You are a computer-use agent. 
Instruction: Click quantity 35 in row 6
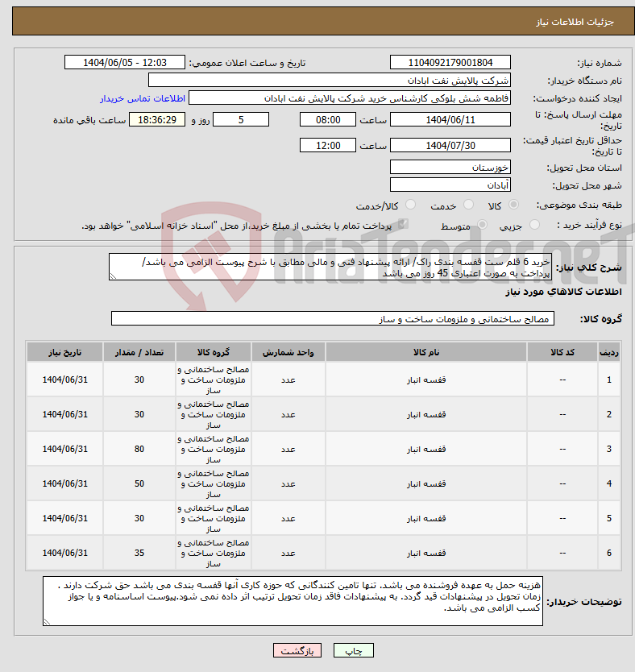click(x=139, y=554)
